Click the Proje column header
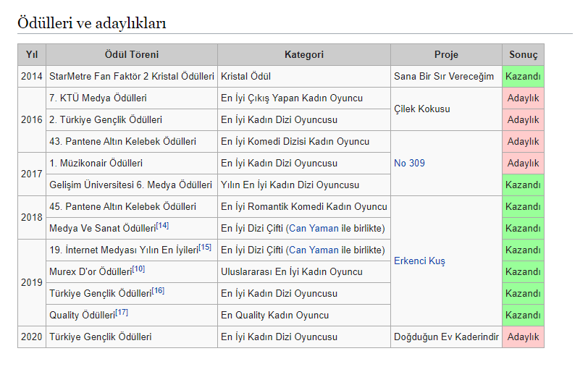 446,55
